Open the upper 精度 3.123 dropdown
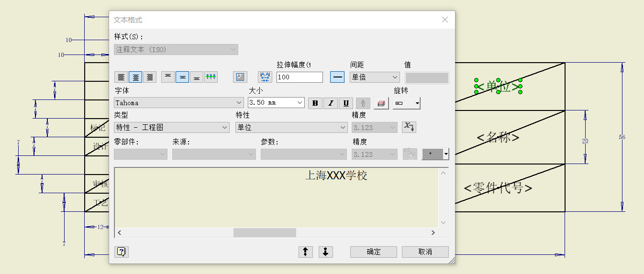Viewport: 644px width, 274px height. pyautogui.click(x=375, y=127)
